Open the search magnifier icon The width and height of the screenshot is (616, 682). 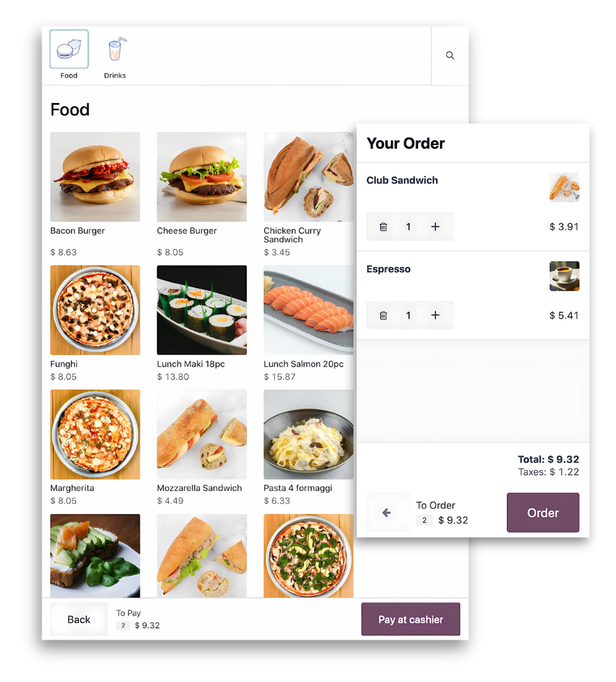(x=450, y=55)
